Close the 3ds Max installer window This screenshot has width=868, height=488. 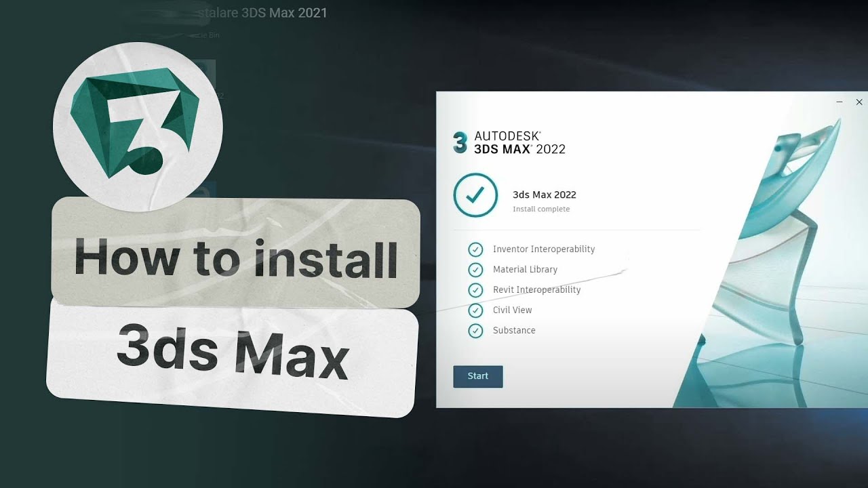click(x=859, y=102)
